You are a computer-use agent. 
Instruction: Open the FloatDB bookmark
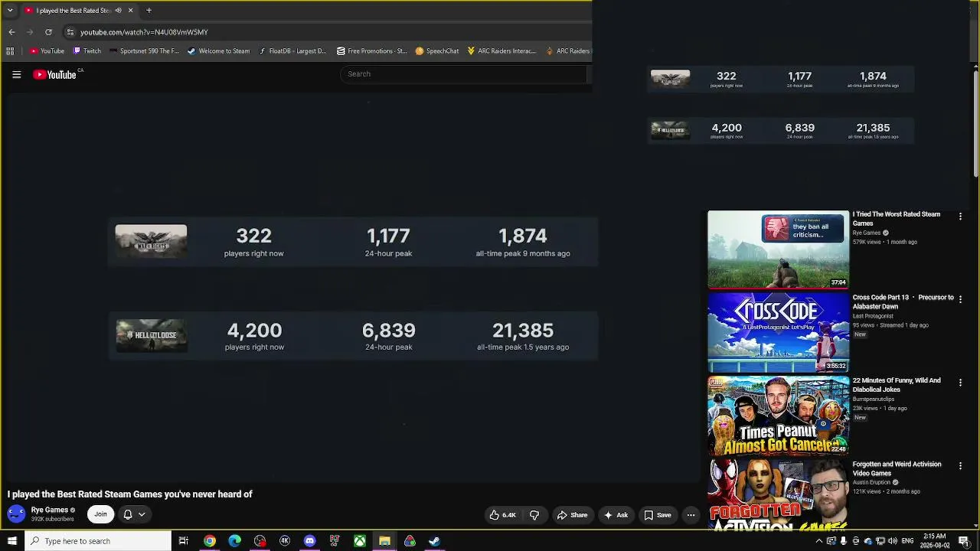(x=292, y=51)
